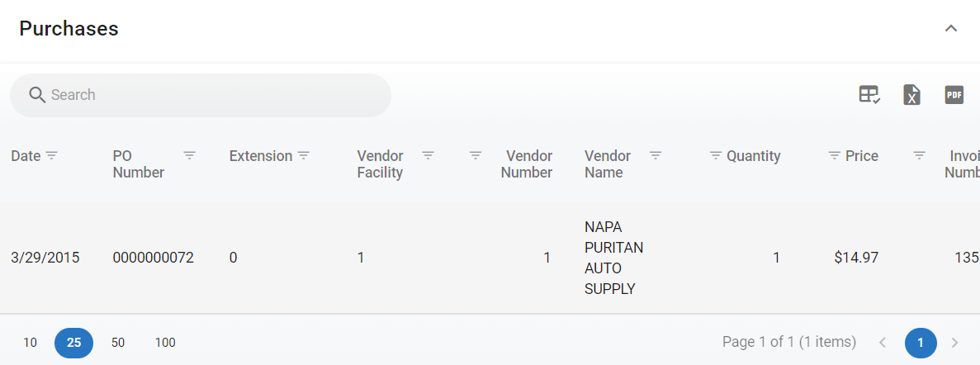The image size is (980, 365).
Task: Go to the next page
Action: click(x=955, y=343)
